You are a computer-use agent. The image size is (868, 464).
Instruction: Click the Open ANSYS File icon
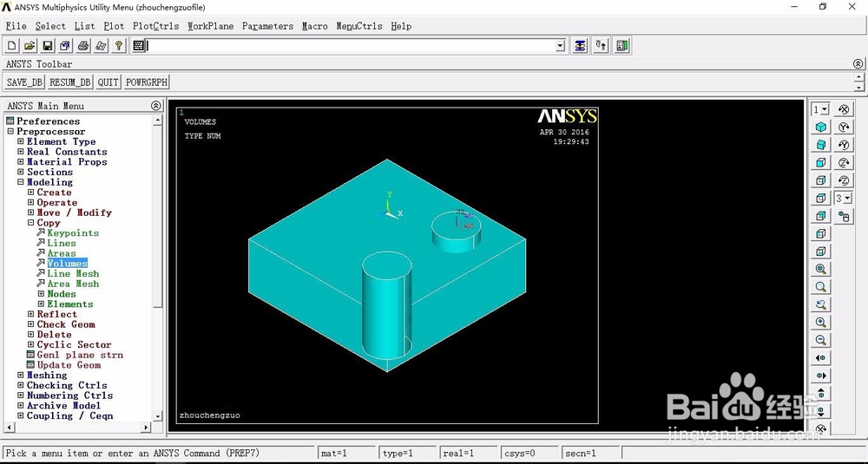(x=30, y=46)
